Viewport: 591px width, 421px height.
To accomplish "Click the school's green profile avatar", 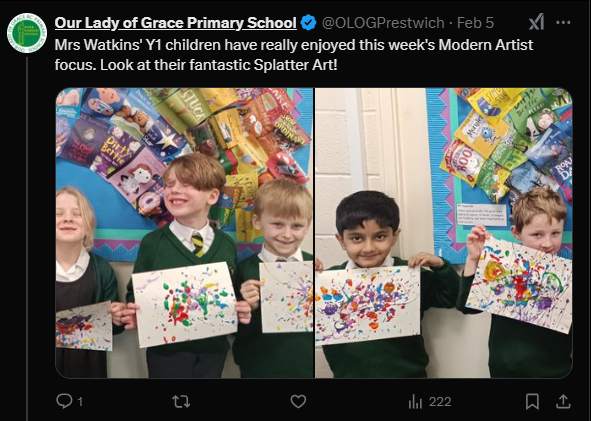I will click(x=27, y=33).
